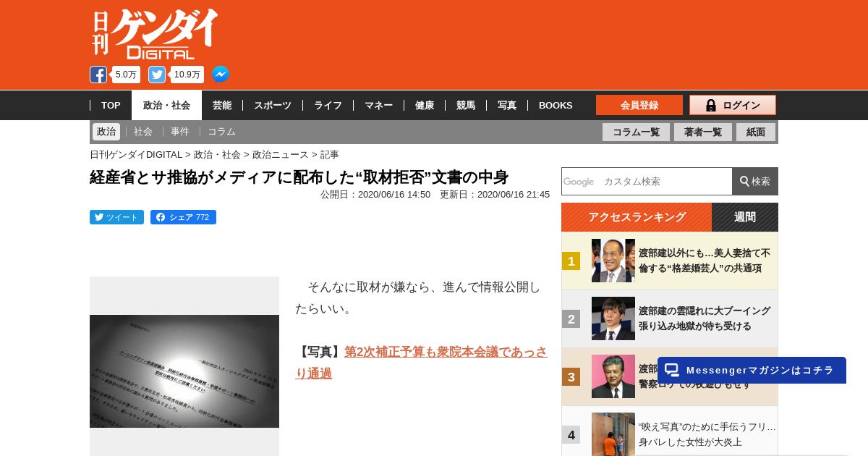Open the コラム一覧 button
Image resolution: width=868 pixels, height=456 pixels.
pos(636,132)
